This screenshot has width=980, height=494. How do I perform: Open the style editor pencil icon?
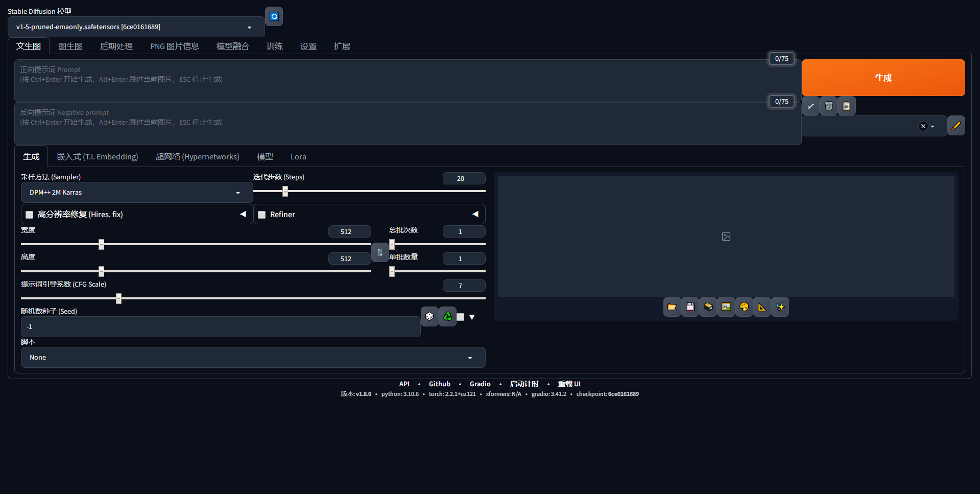pyautogui.click(x=956, y=126)
